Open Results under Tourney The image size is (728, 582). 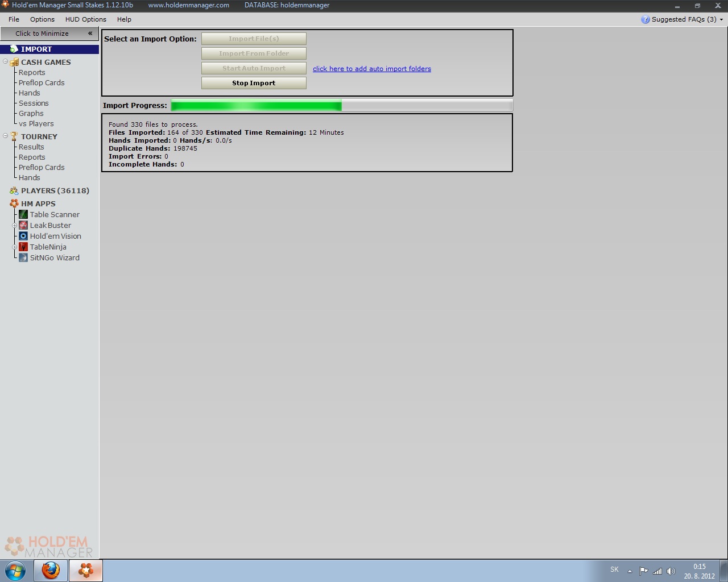click(x=31, y=147)
